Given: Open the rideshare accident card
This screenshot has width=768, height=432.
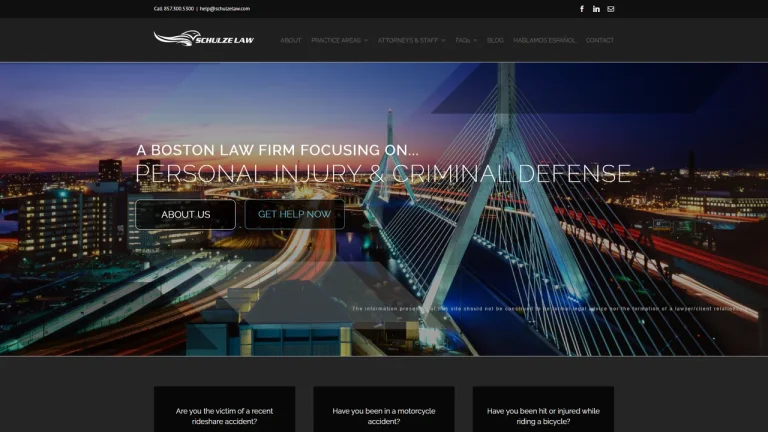Looking at the screenshot, I should click(224, 409).
